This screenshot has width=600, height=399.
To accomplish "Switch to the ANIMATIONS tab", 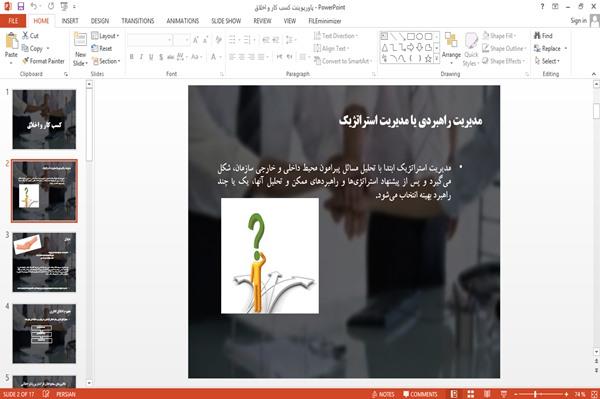I will pos(183,21).
